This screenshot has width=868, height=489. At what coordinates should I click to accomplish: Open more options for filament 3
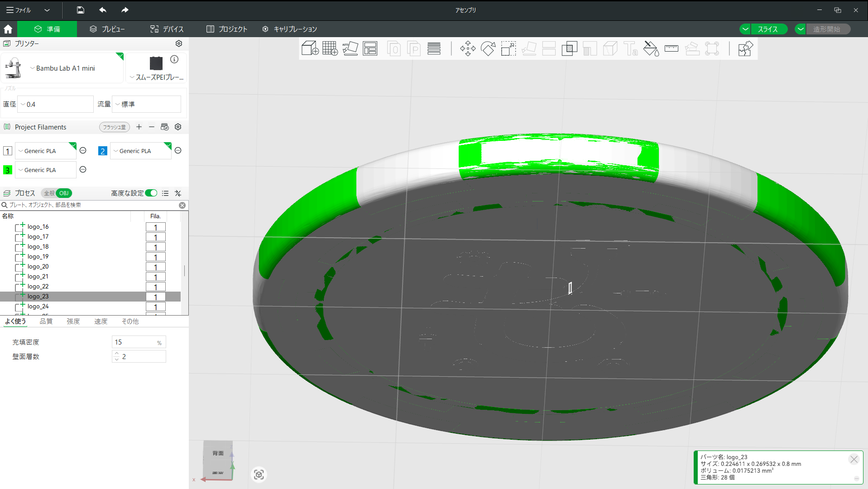point(83,169)
